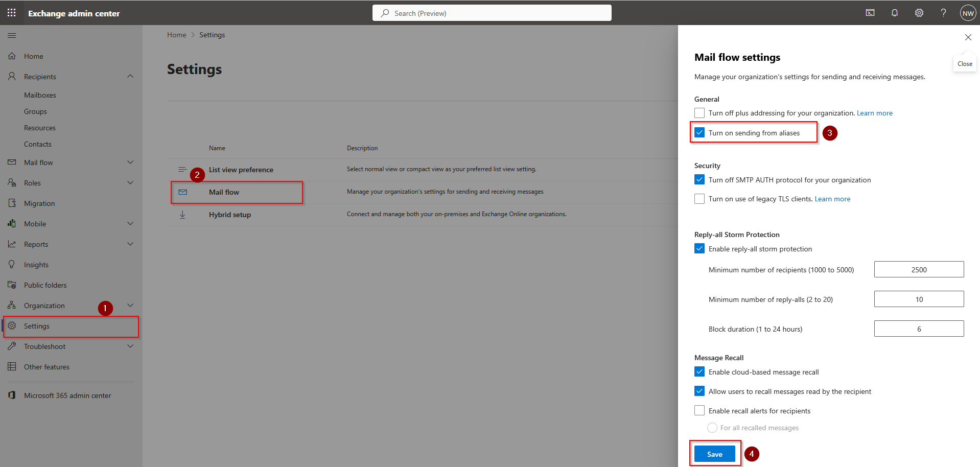Save the mail flow settings
980x467 pixels.
tap(715, 454)
